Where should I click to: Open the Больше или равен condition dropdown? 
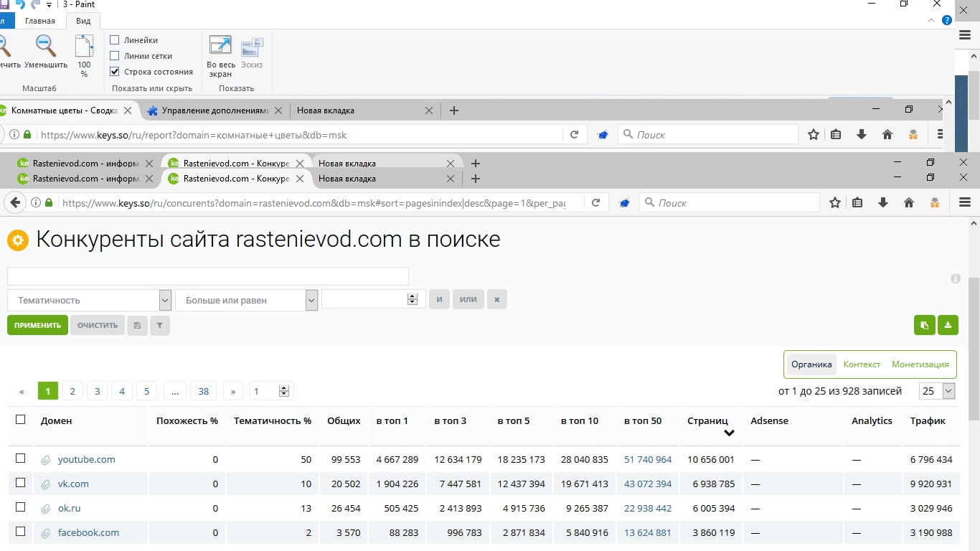247,300
